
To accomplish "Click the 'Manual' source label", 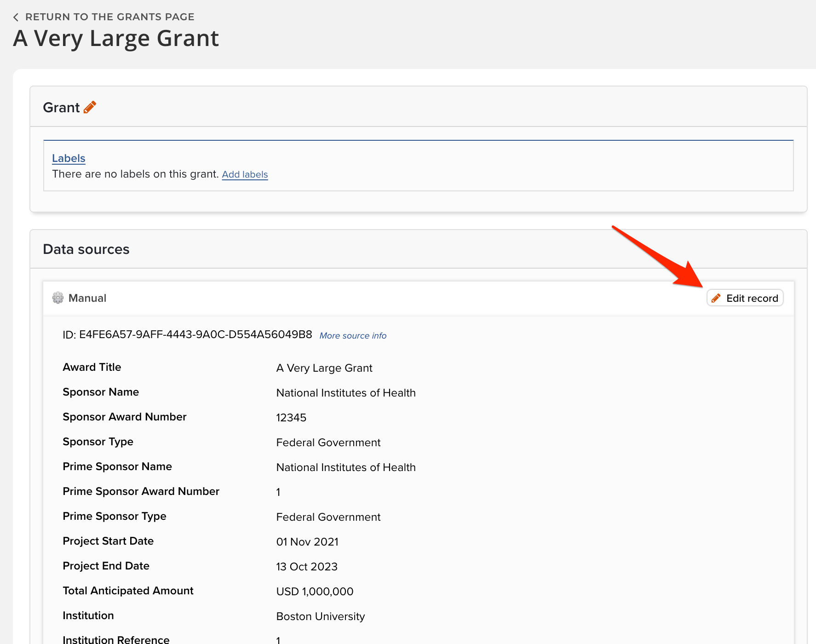I will 87,298.
